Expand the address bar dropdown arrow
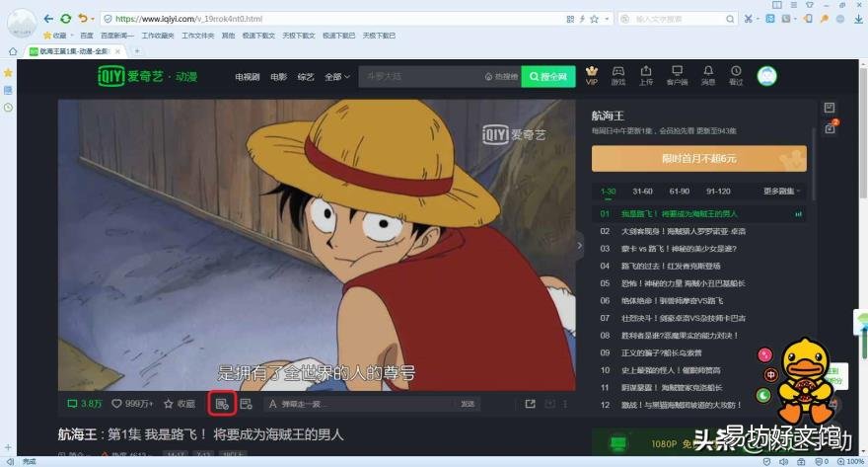The width and height of the screenshot is (868, 467). tap(607, 19)
